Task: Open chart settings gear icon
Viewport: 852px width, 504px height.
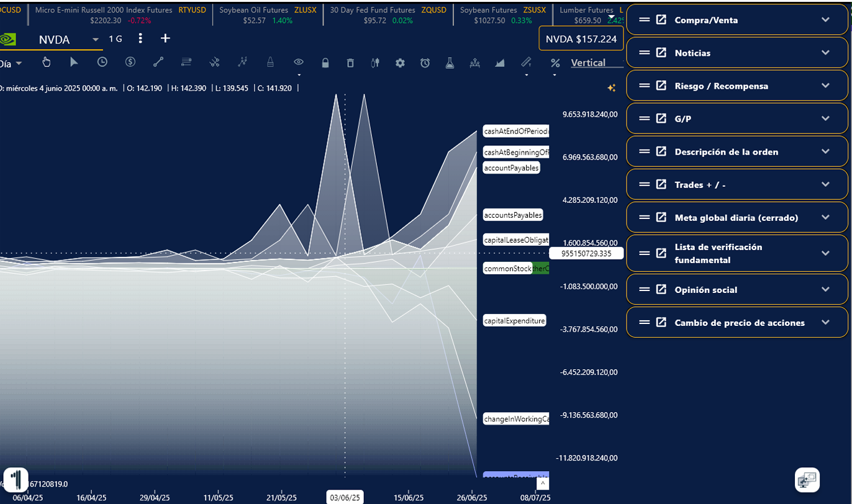Action: 400,63
